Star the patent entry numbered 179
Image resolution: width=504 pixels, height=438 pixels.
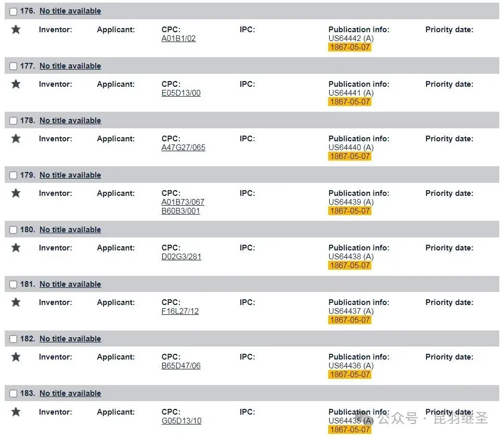pos(16,193)
